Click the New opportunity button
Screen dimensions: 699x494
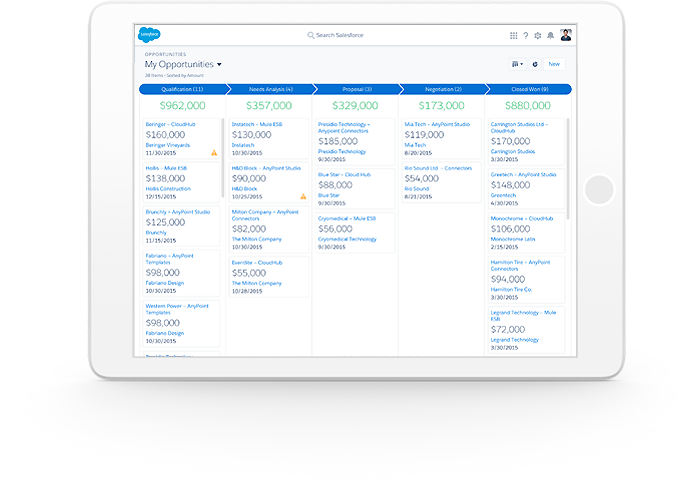click(x=554, y=64)
